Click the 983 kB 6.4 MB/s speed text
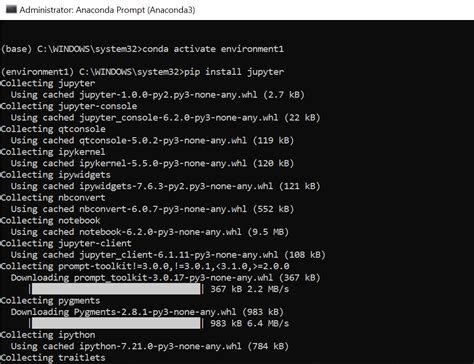This screenshot has height=364, width=474. point(249,323)
